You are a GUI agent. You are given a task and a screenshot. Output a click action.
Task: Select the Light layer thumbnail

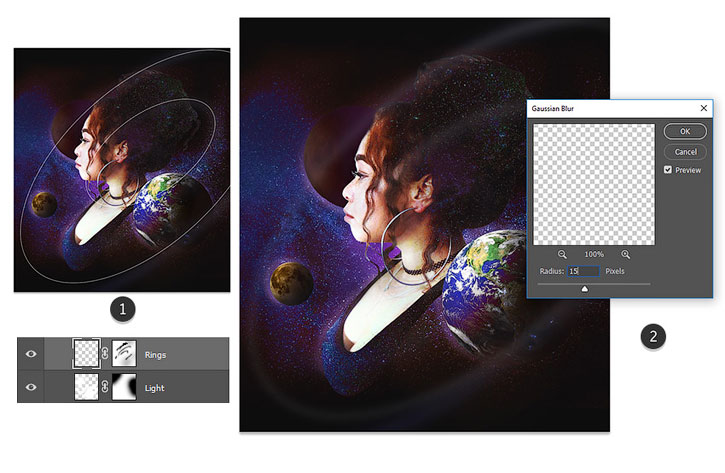pyautogui.click(x=86, y=387)
